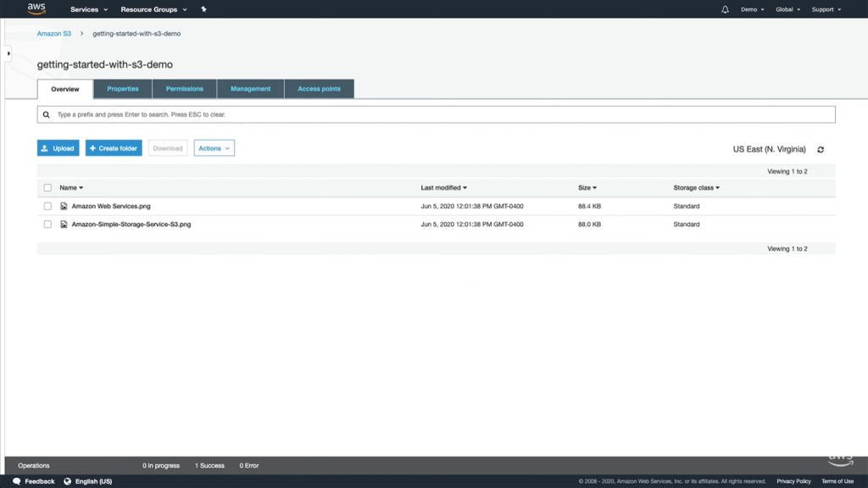
Task: Click the search magnifier icon
Action: click(45, 113)
